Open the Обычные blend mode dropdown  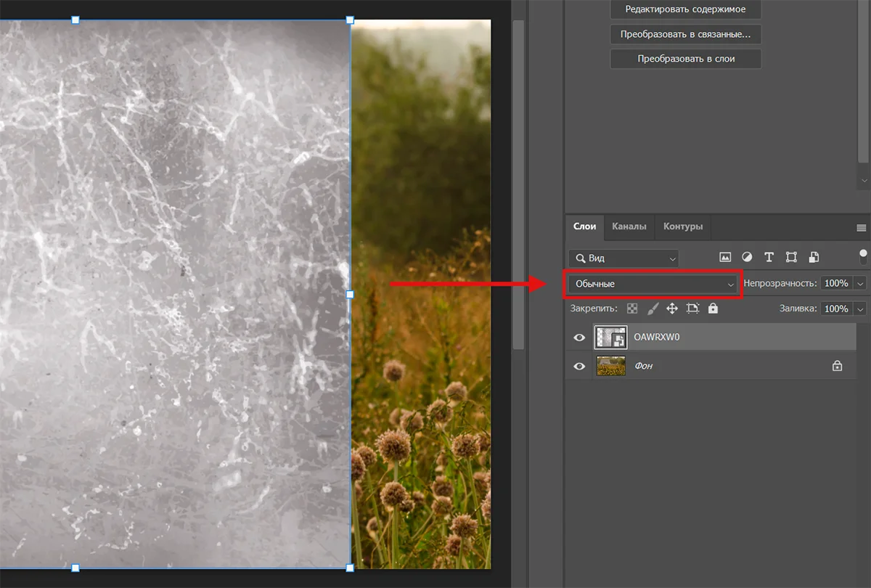pyautogui.click(x=653, y=284)
